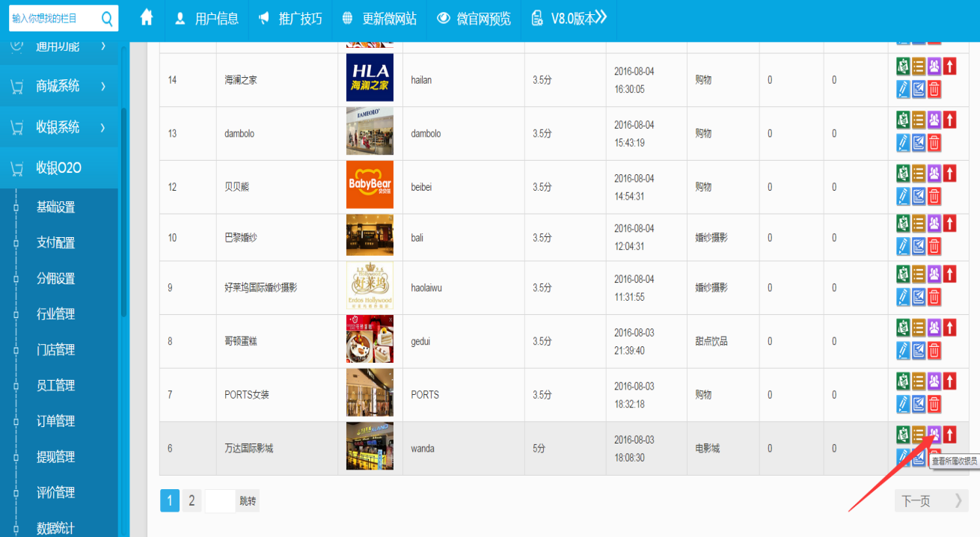980x537 pixels.
Task: Click the blue paper-plane icon for 哥顿蛋糕
Action: pyautogui.click(x=919, y=351)
